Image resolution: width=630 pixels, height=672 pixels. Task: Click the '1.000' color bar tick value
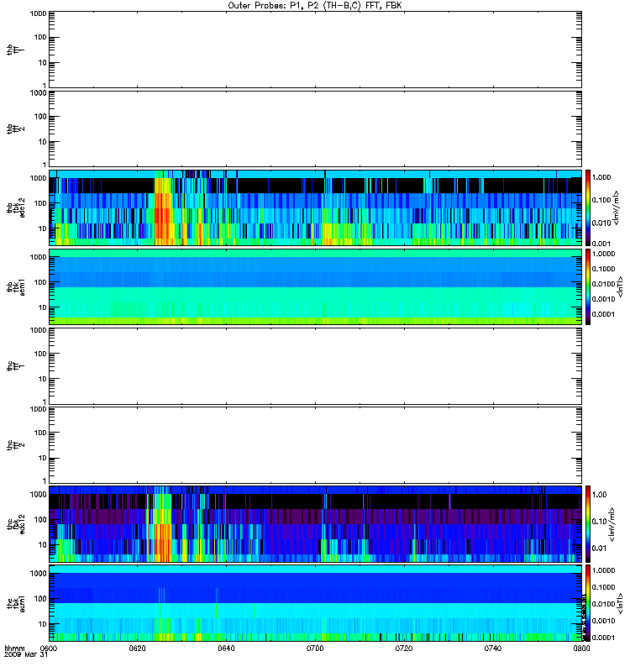pyautogui.click(x=601, y=177)
